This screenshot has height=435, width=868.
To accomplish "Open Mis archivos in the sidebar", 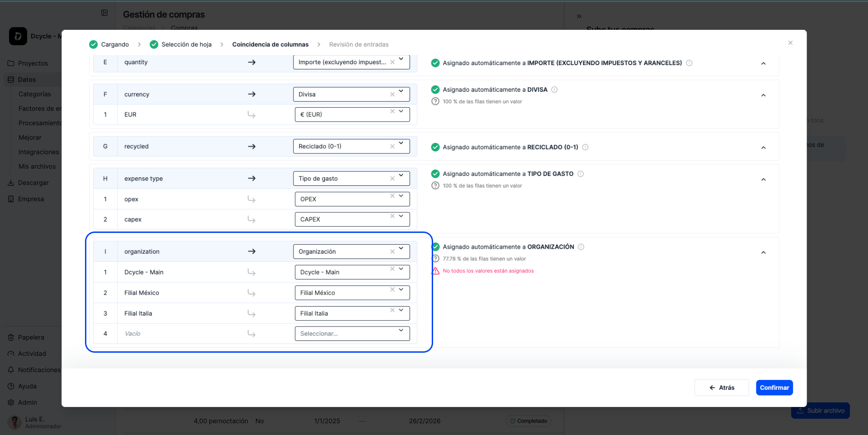I will 37,166.
